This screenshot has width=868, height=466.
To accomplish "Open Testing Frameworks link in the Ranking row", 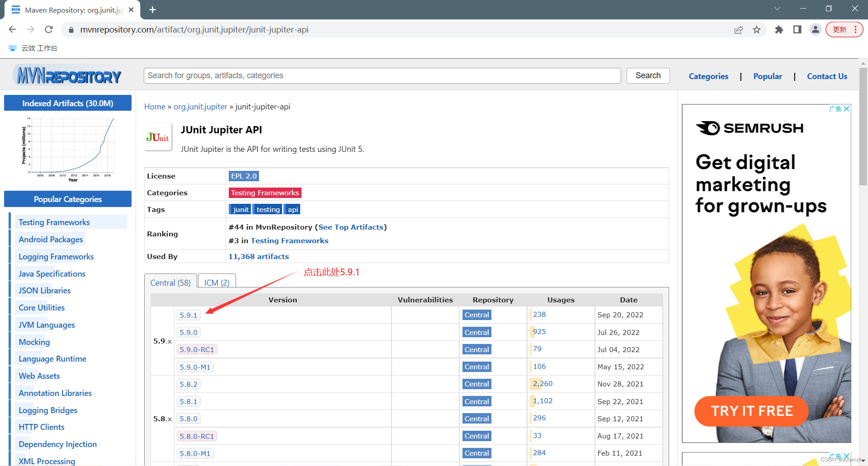I will (289, 240).
